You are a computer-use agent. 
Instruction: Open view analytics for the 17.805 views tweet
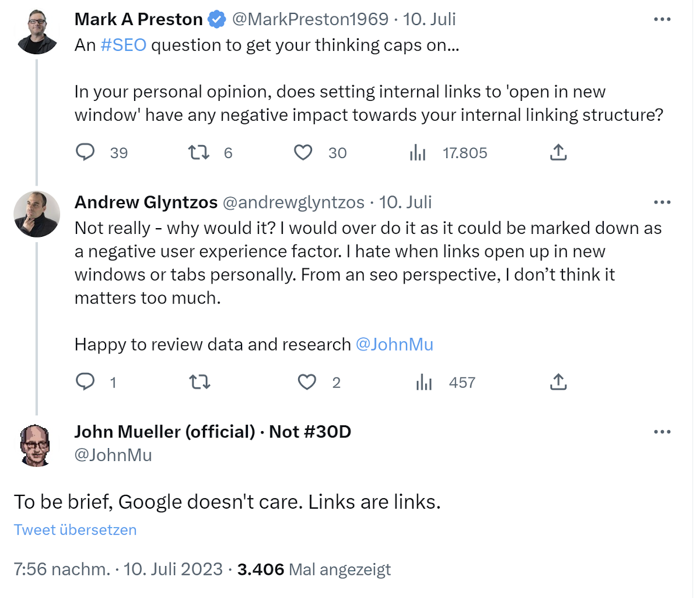coord(418,152)
